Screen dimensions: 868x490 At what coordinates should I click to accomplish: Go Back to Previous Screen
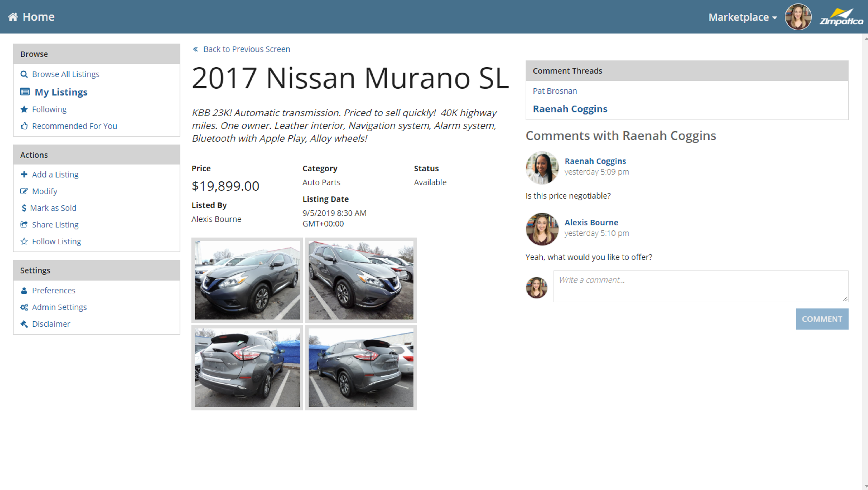pos(246,49)
